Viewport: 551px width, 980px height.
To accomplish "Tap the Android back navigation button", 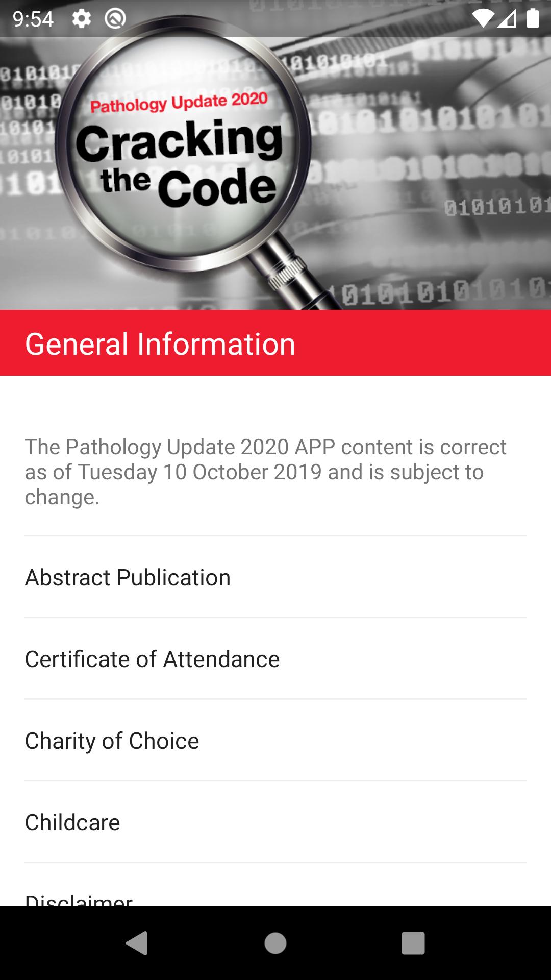I will click(x=137, y=943).
